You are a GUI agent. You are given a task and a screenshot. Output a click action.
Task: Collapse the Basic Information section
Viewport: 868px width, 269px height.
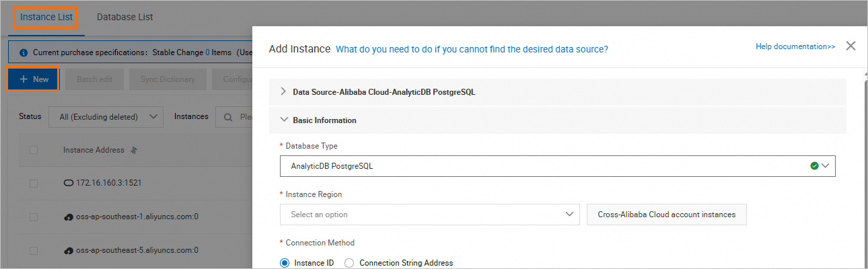(x=283, y=120)
